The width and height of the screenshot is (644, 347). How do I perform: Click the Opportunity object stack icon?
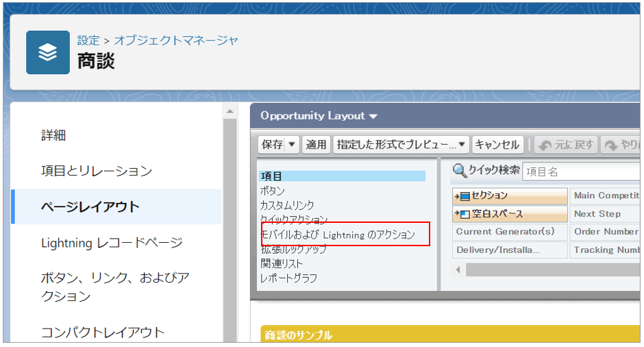pyautogui.click(x=47, y=52)
